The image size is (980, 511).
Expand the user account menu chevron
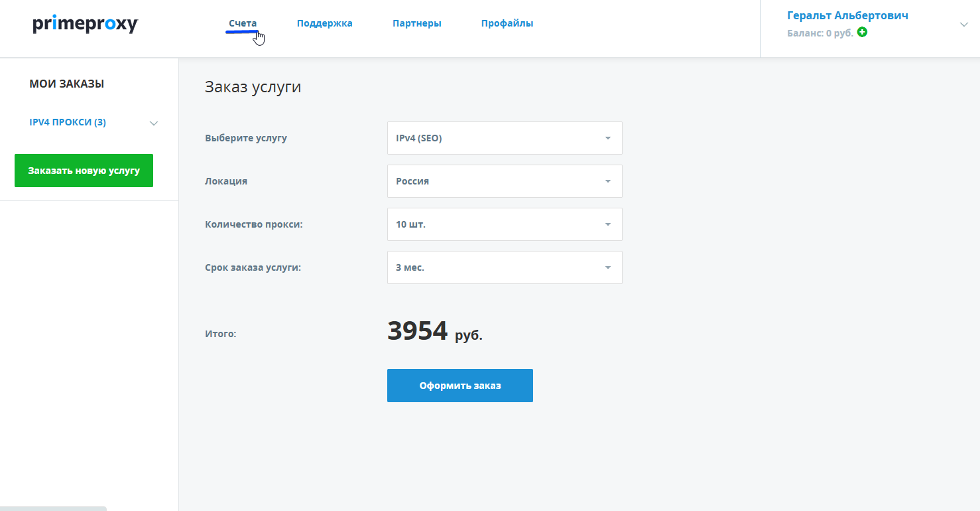(964, 25)
